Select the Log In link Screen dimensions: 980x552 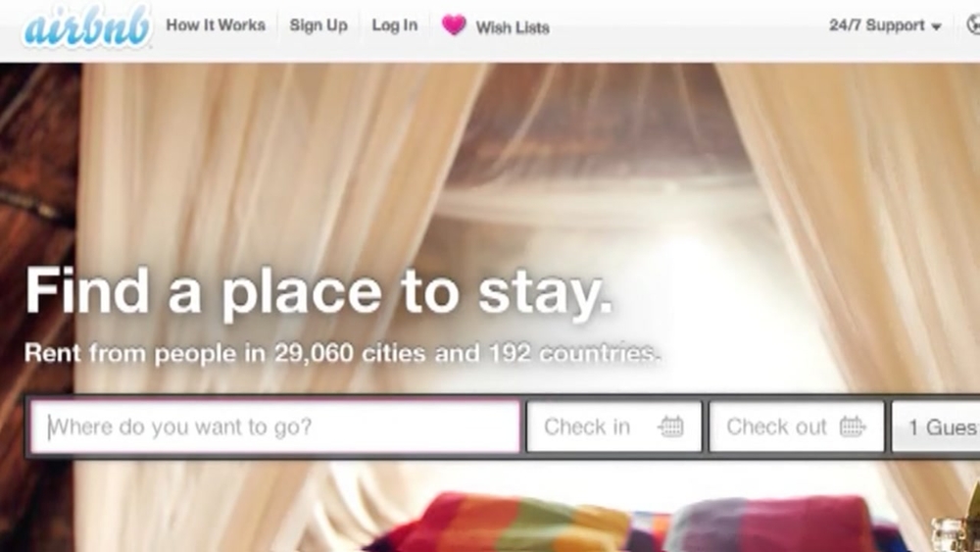(394, 25)
